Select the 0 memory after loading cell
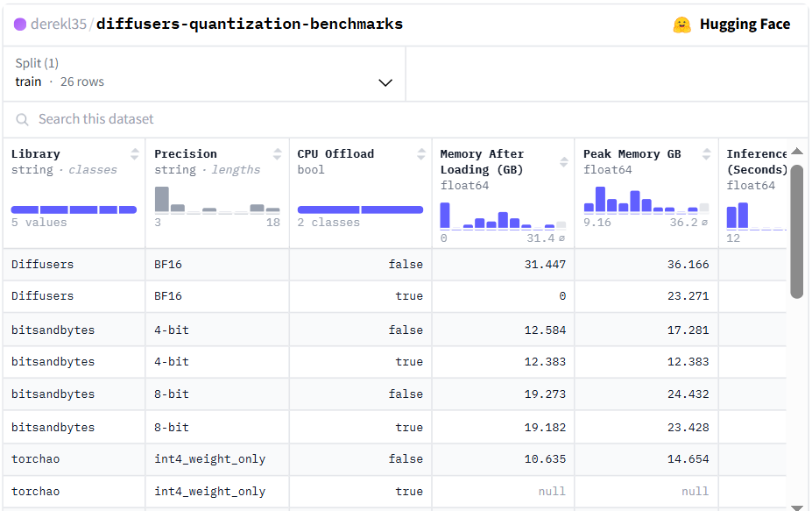 (504, 296)
